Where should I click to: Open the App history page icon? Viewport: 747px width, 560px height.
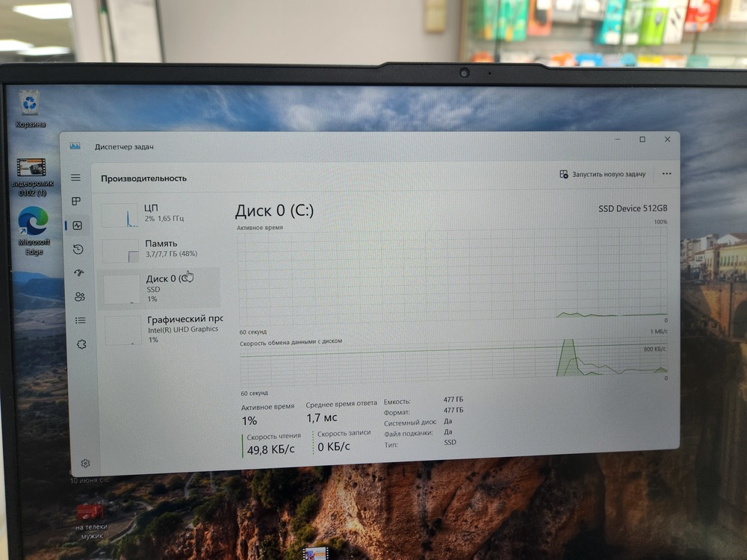tap(78, 249)
